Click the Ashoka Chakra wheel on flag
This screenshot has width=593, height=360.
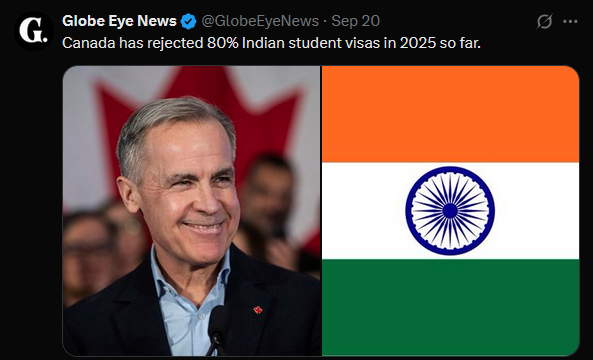pyautogui.click(x=450, y=211)
